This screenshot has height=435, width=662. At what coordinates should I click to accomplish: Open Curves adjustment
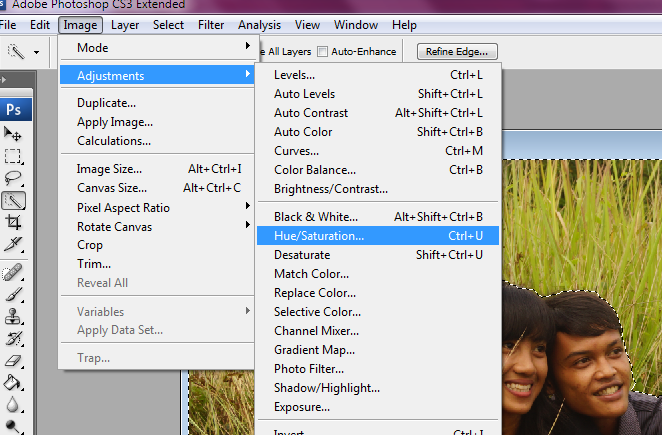(x=378, y=151)
